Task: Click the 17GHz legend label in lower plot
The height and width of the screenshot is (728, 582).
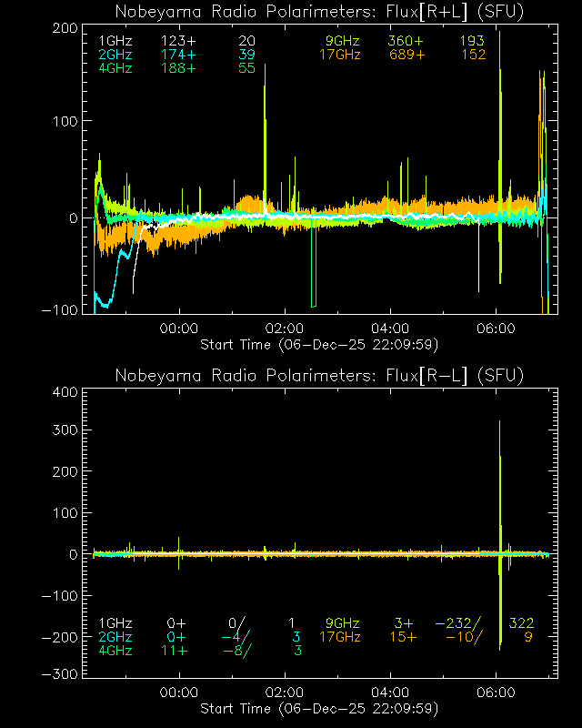Action: (339, 637)
